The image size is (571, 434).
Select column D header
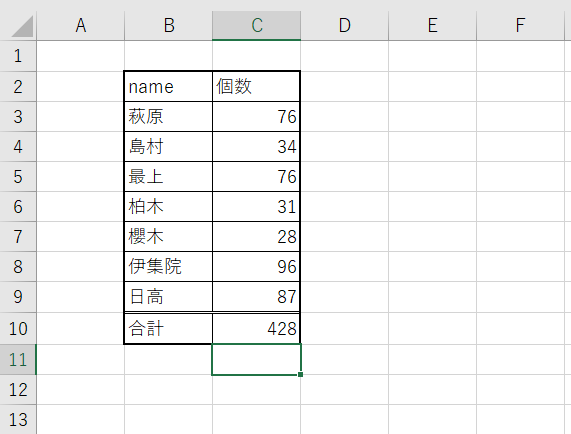[344, 25]
